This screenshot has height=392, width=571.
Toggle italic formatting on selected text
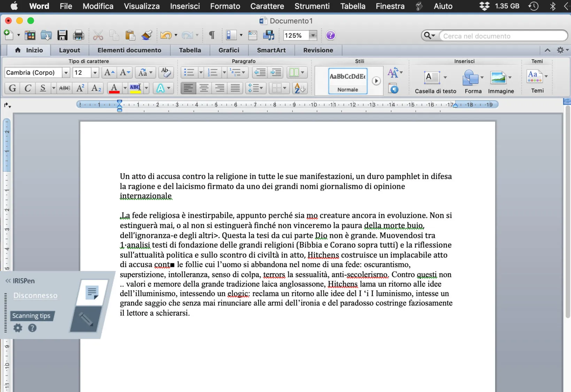coord(27,88)
